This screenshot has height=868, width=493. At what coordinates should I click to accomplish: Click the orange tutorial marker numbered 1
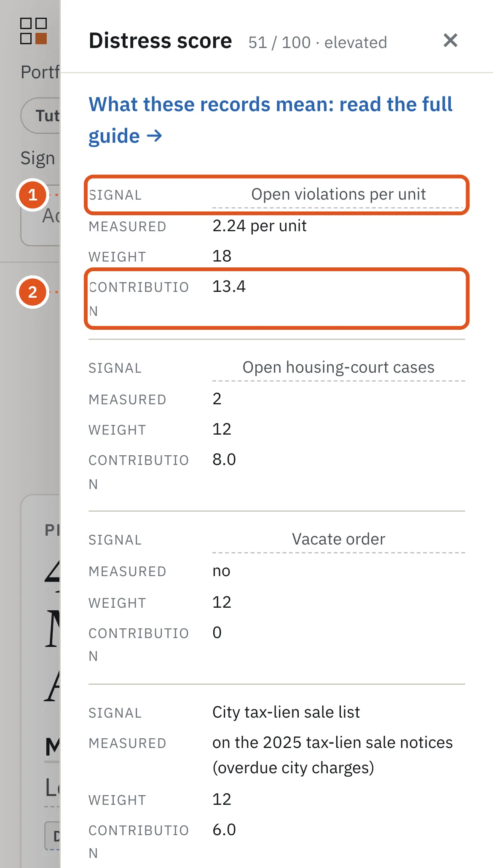click(x=32, y=195)
